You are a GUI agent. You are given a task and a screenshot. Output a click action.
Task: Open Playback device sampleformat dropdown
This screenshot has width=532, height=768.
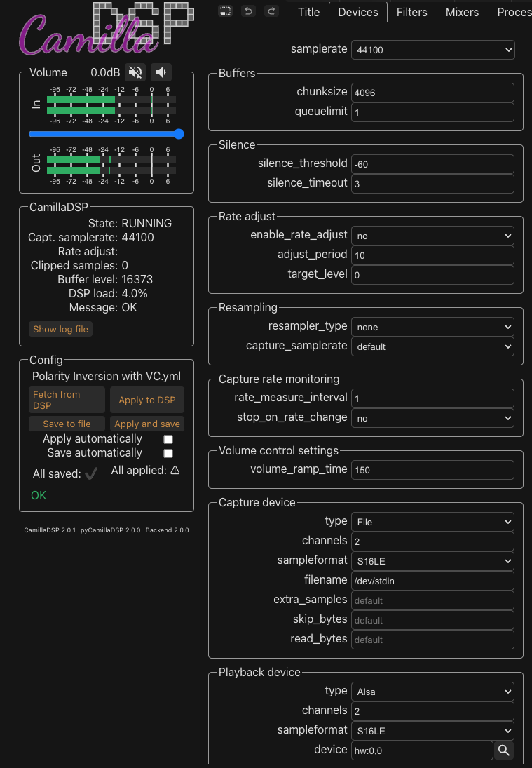tap(432, 730)
